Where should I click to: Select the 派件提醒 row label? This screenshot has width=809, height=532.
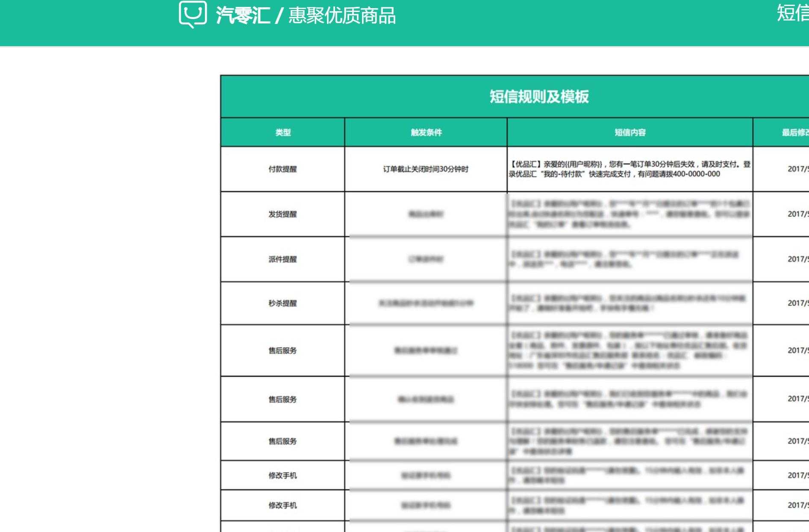(x=282, y=259)
